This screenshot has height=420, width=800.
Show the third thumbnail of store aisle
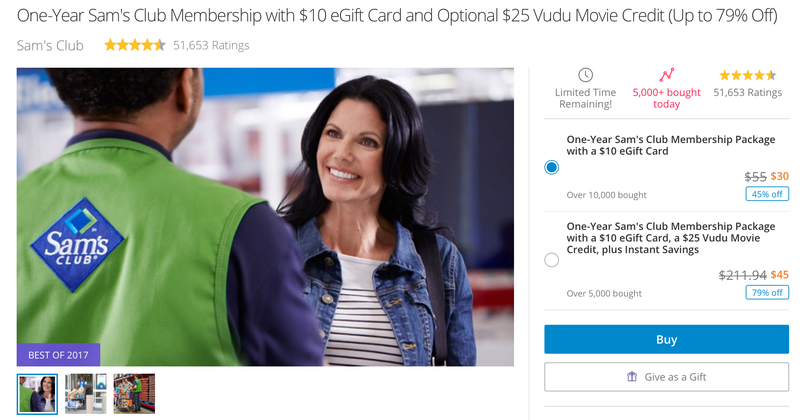click(134, 393)
